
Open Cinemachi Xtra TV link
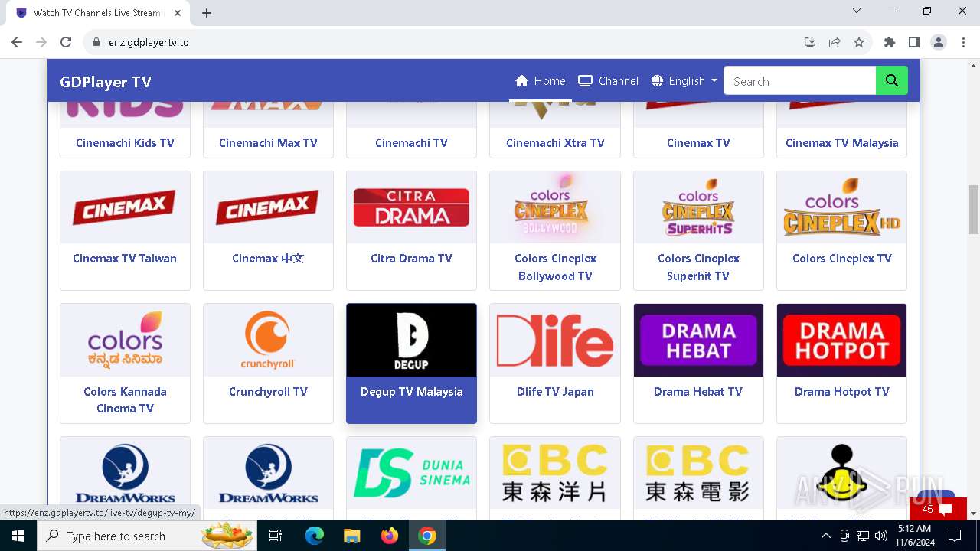(555, 142)
